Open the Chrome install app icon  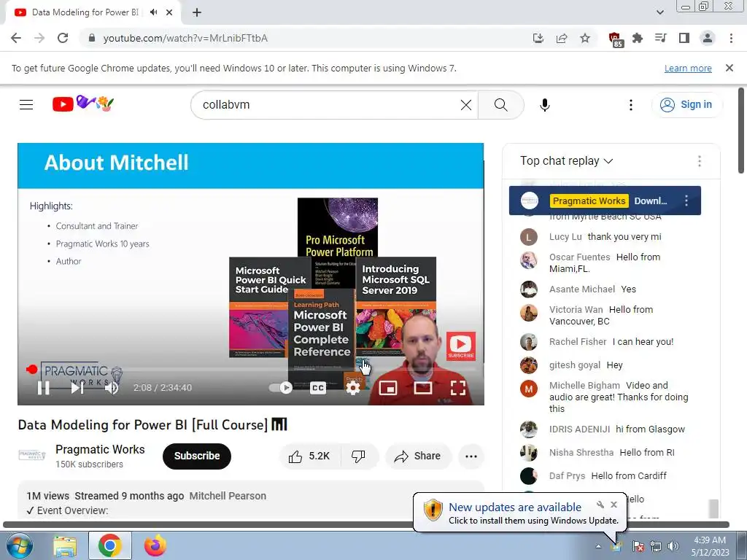tap(538, 38)
